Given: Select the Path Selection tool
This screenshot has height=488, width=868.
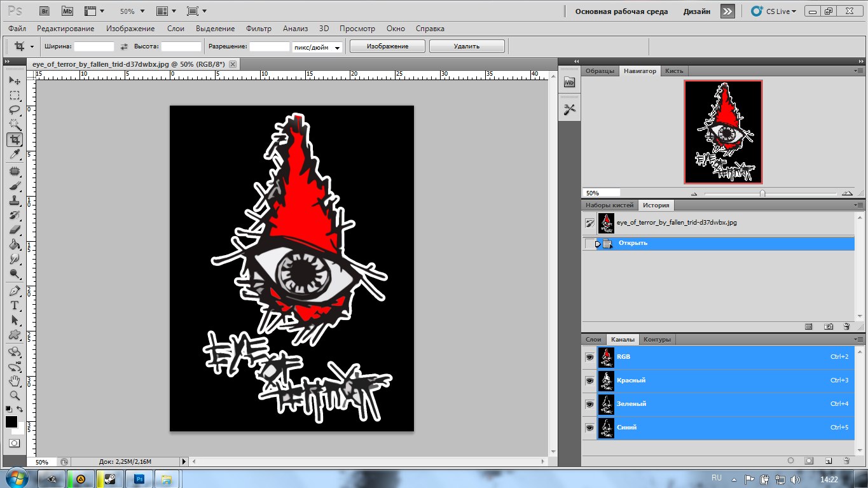Looking at the screenshot, I should point(15,321).
